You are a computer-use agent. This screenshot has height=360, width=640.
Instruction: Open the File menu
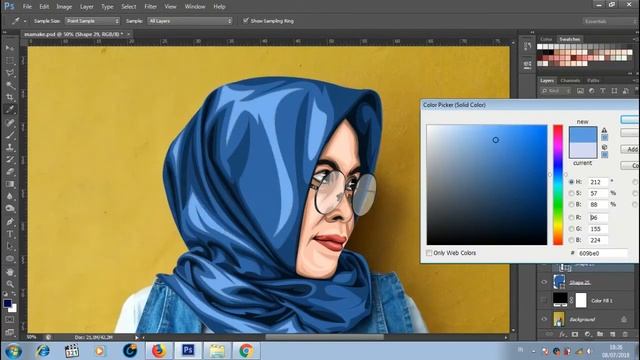point(27,7)
